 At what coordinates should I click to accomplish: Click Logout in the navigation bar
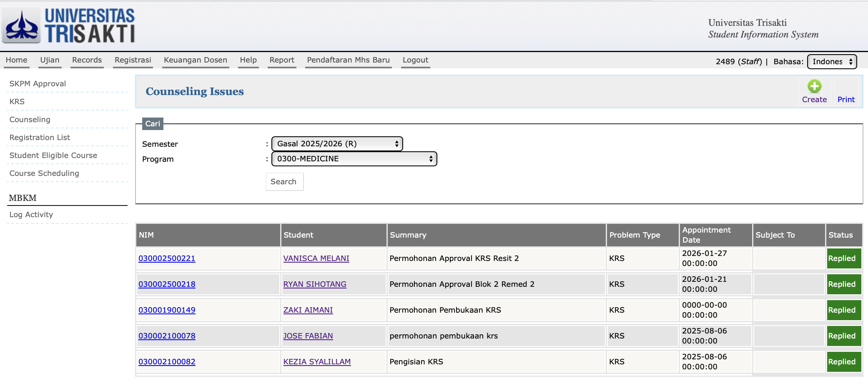coord(415,60)
